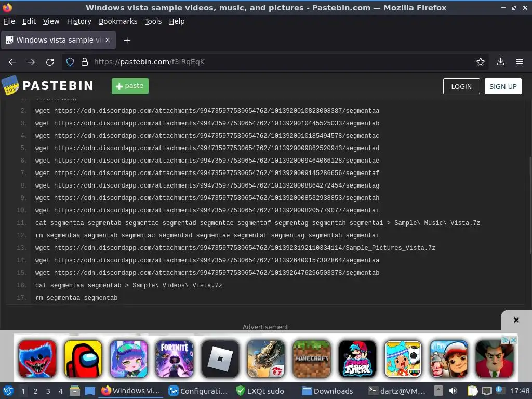Viewport: 532px width, 399px height.
Task: Open the File menu
Action: pyautogui.click(x=9, y=21)
